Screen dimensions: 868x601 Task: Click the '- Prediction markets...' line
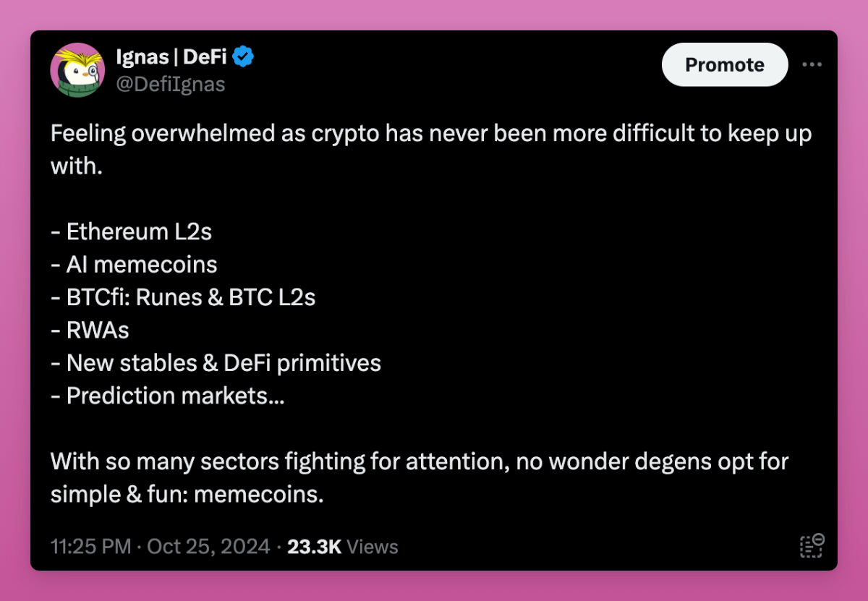point(168,396)
